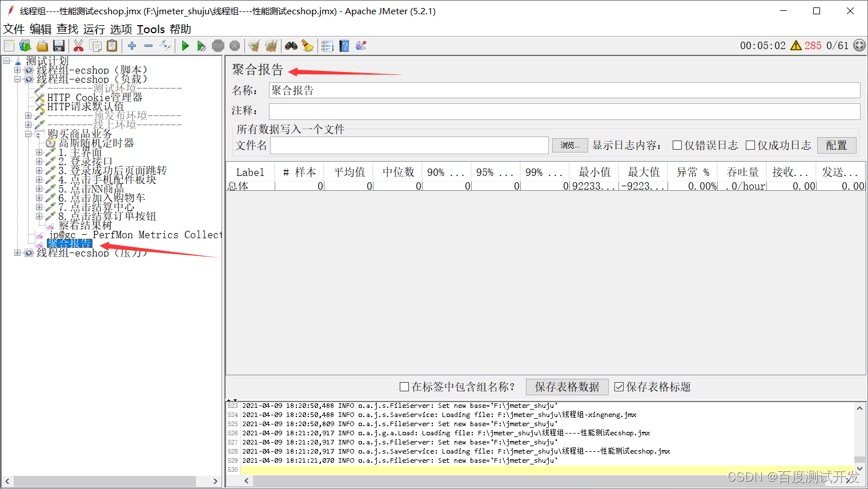
Task: Click the Clear broom-with-gear icon
Action: tap(254, 46)
